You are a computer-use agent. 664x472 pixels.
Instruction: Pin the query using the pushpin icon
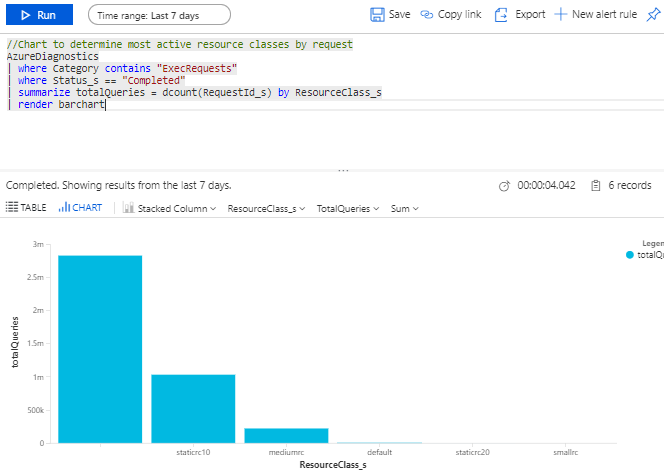[x=654, y=15]
